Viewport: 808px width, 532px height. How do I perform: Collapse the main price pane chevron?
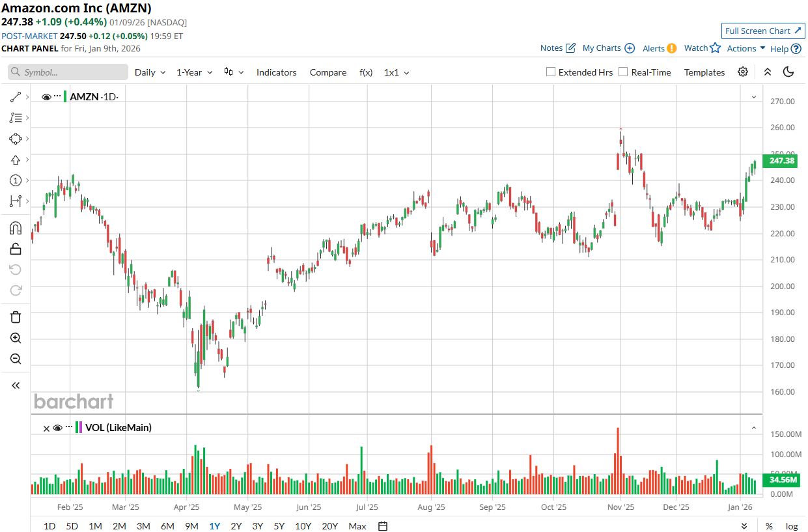pos(754,97)
